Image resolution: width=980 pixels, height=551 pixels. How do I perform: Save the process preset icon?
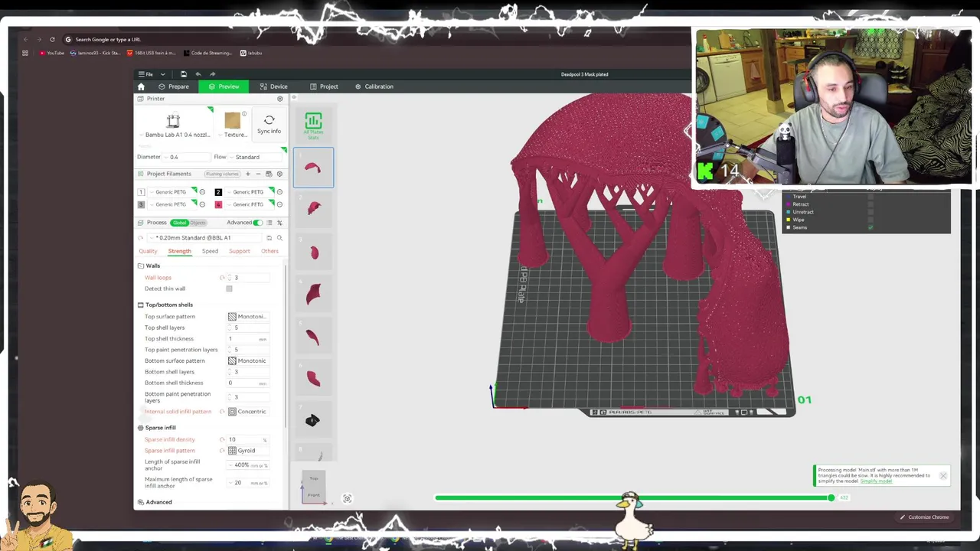click(x=269, y=238)
